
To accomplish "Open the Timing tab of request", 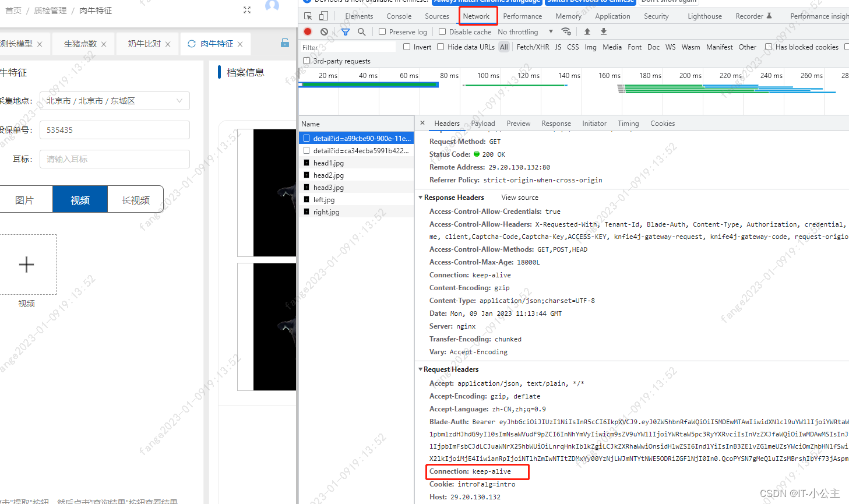I will pos(628,124).
